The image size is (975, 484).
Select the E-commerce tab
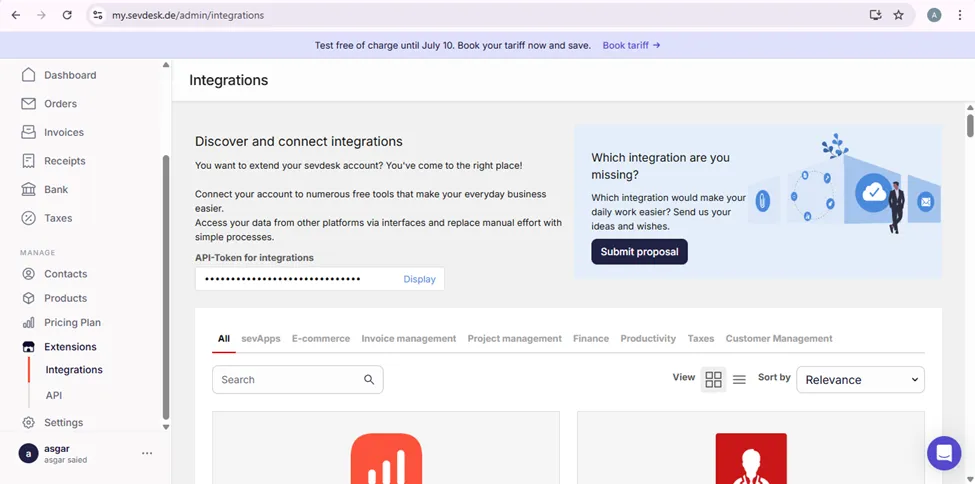(321, 338)
